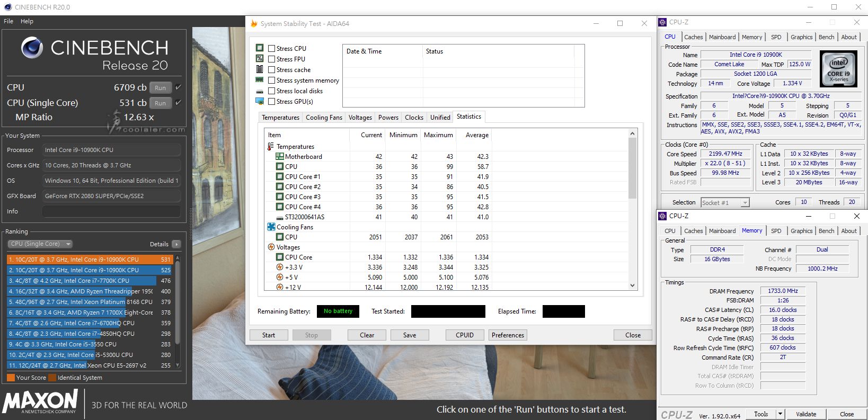868x420 pixels.
Task: Select the i7-7700K ranking entry
Action: [x=90, y=281]
